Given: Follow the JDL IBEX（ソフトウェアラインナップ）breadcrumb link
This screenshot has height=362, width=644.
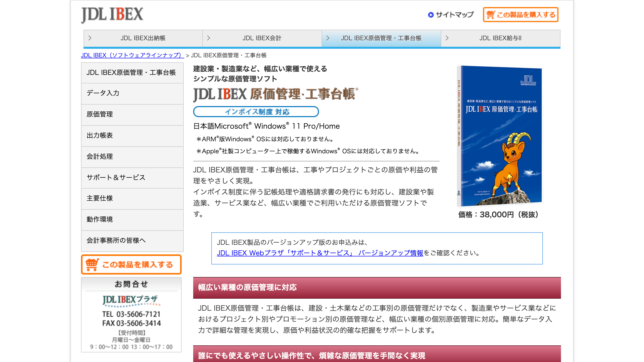Looking at the screenshot, I should (132, 55).
